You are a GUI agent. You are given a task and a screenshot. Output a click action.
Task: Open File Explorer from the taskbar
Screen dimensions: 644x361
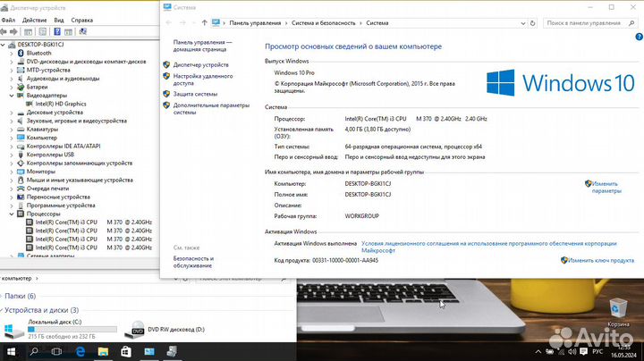point(103,351)
